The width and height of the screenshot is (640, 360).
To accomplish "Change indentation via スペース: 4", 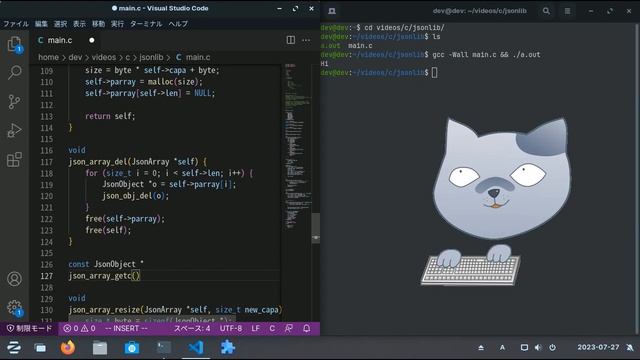I will click(x=192, y=328).
